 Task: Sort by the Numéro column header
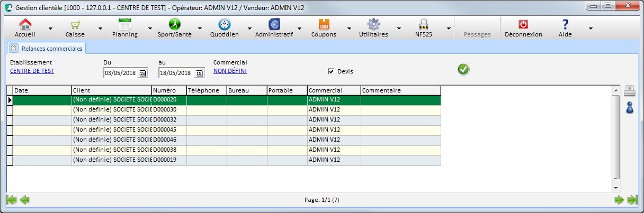[169, 90]
